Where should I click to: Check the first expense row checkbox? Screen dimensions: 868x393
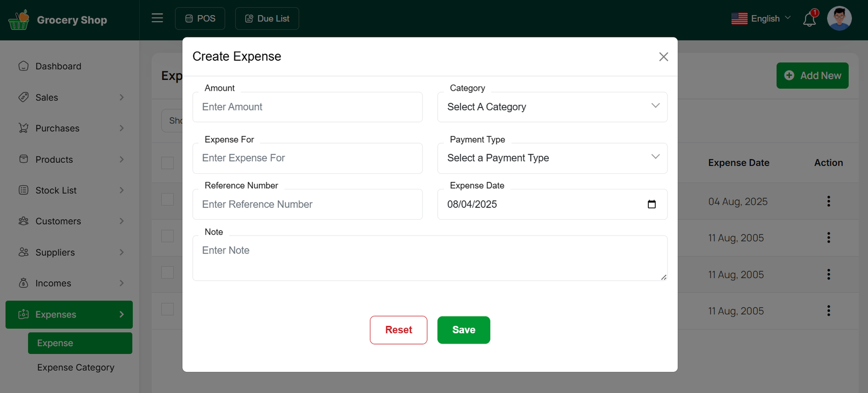pyautogui.click(x=168, y=199)
